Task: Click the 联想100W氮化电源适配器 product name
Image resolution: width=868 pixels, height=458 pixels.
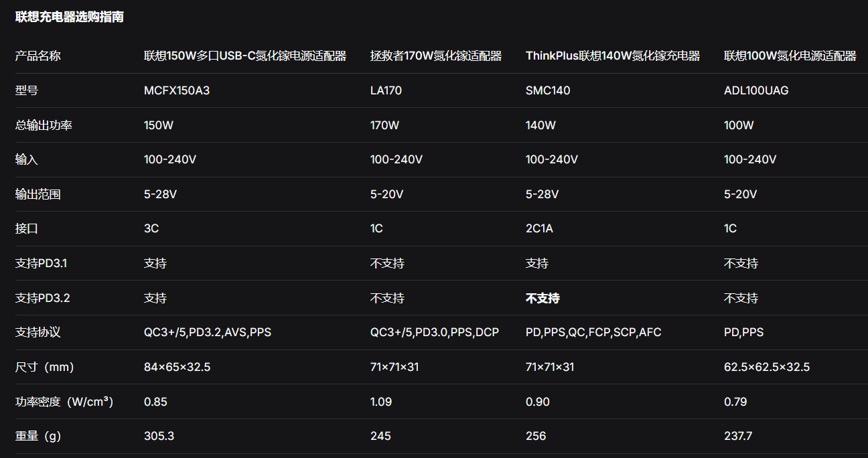Action: pos(790,56)
